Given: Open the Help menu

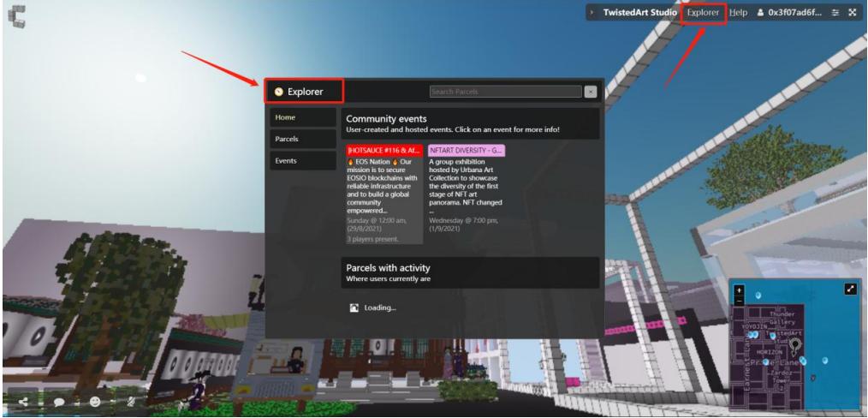Looking at the screenshot, I should point(738,13).
